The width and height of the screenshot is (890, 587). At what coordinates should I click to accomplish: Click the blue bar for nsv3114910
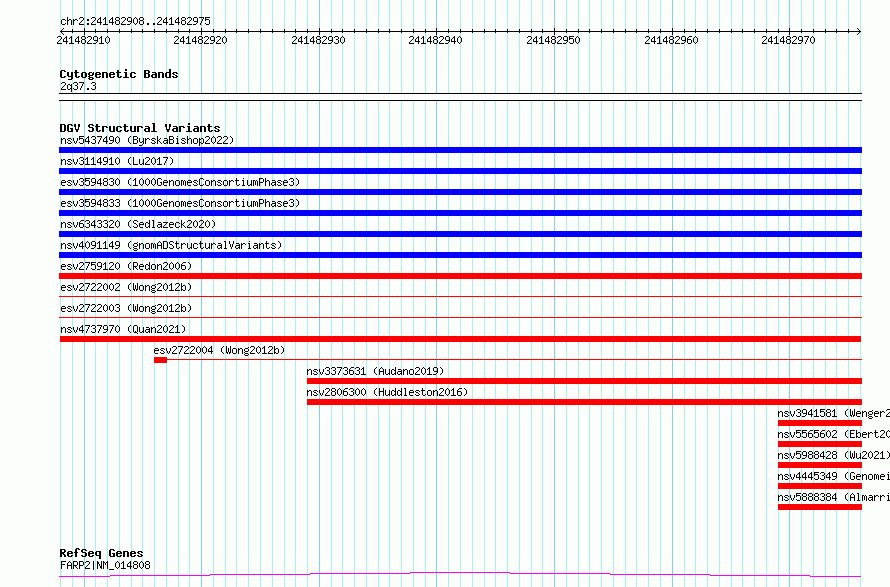(460, 171)
